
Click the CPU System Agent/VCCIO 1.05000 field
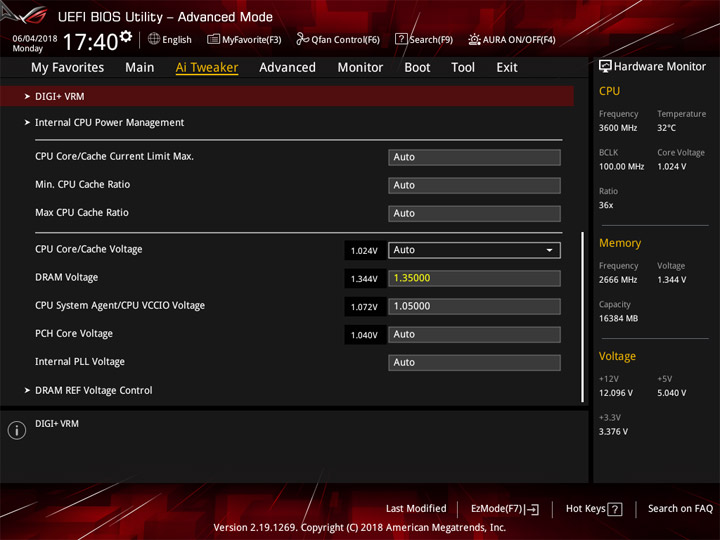474,306
